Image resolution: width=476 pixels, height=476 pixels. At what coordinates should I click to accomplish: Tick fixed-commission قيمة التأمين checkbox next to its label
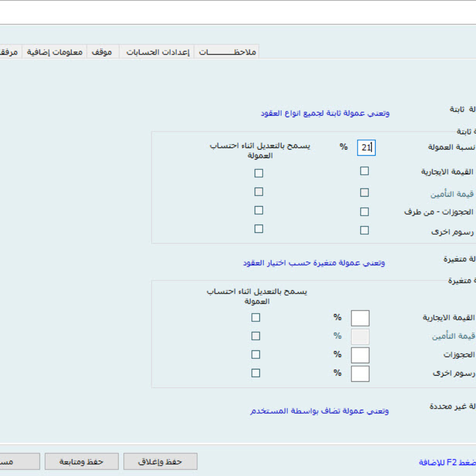click(364, 192)
